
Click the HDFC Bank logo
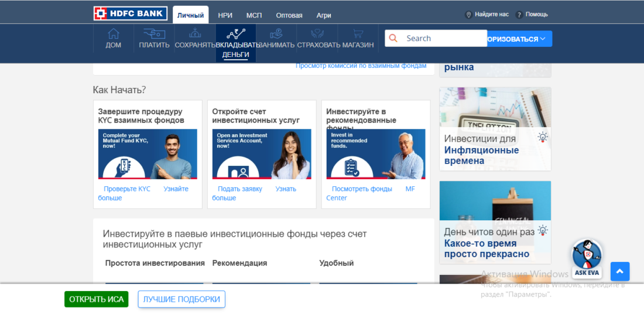130,13
